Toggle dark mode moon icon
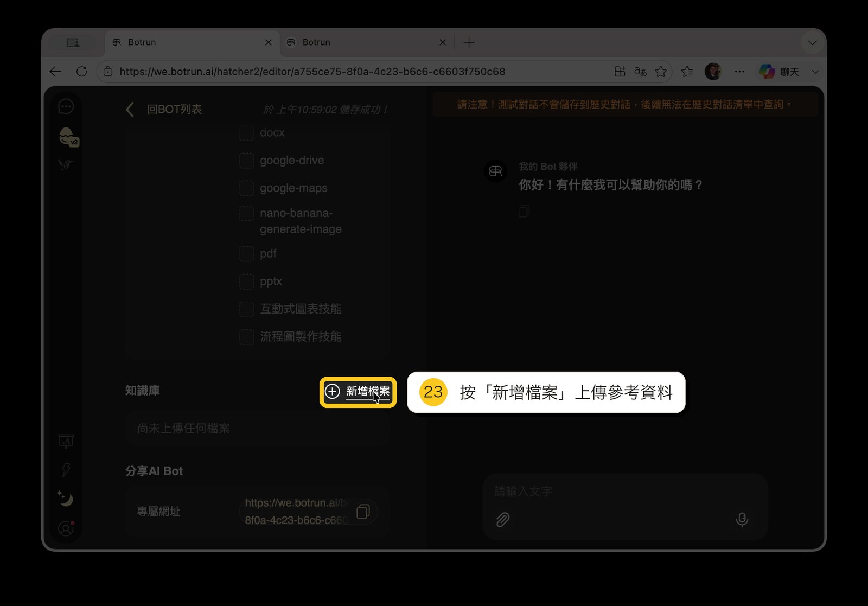This screenshot has height=606, width=868. click(66, 499)
